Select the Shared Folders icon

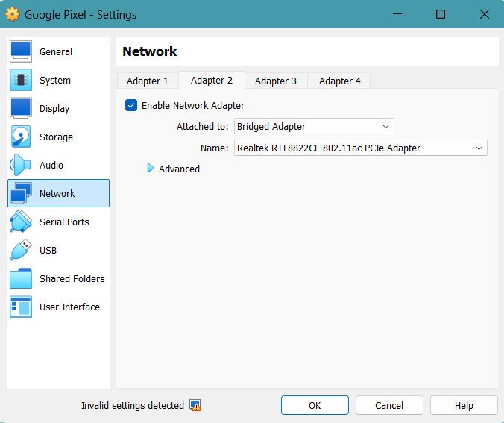[21, 278]
